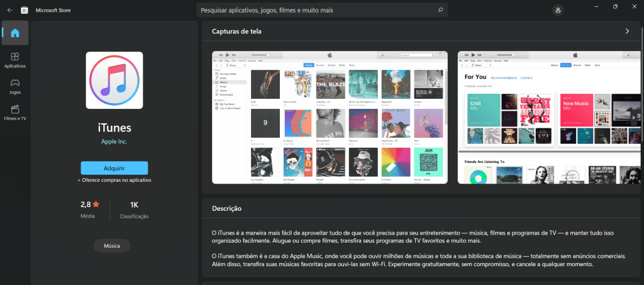Click the iTunes app logo
This screenshot has width=644, height=285.
[x=114, y=80]
